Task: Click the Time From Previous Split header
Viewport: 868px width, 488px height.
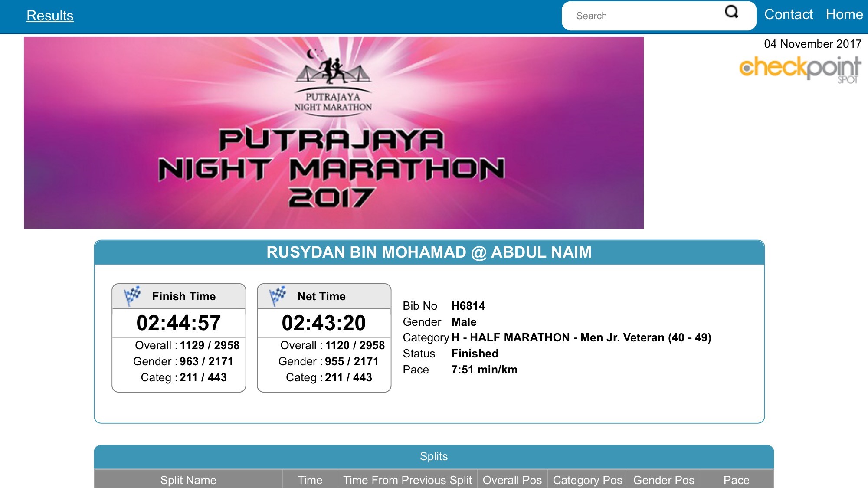Action: tap(407, 480)
